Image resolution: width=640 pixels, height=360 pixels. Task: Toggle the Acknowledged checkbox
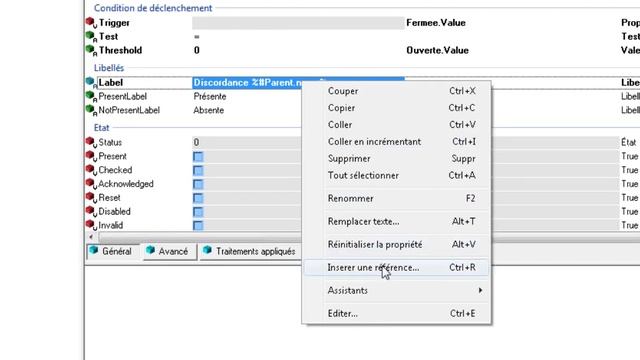(x=198, y=184)
